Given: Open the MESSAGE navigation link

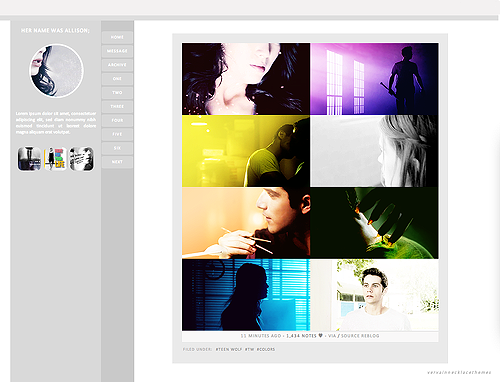Looking at the screenshot, I should click(x=117, y=51).
